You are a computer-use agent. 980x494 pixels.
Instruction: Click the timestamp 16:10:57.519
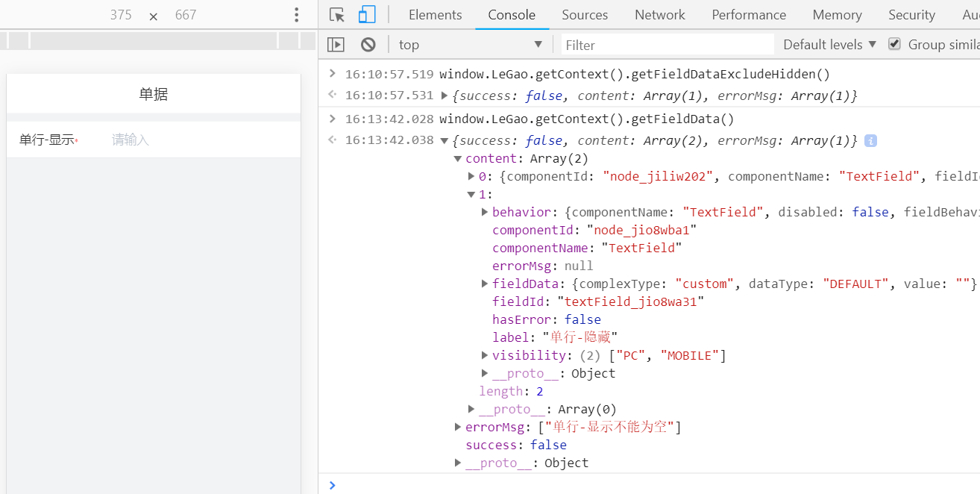tap(389, 74)
